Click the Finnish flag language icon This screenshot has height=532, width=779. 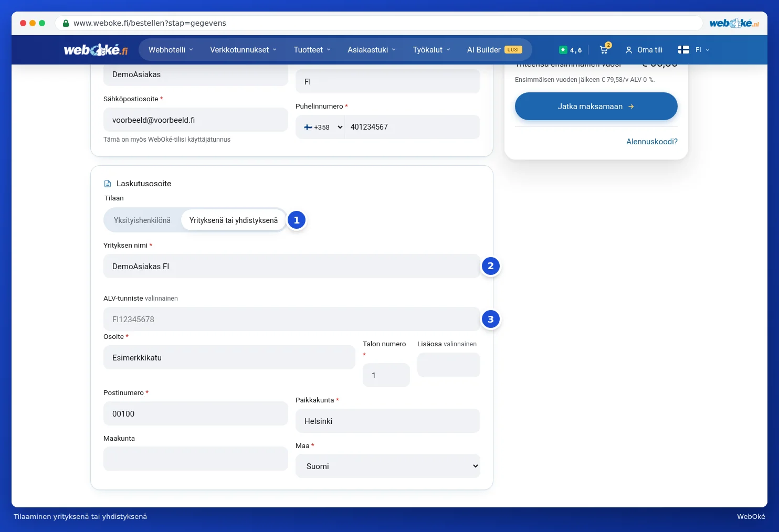click(683, 50)
